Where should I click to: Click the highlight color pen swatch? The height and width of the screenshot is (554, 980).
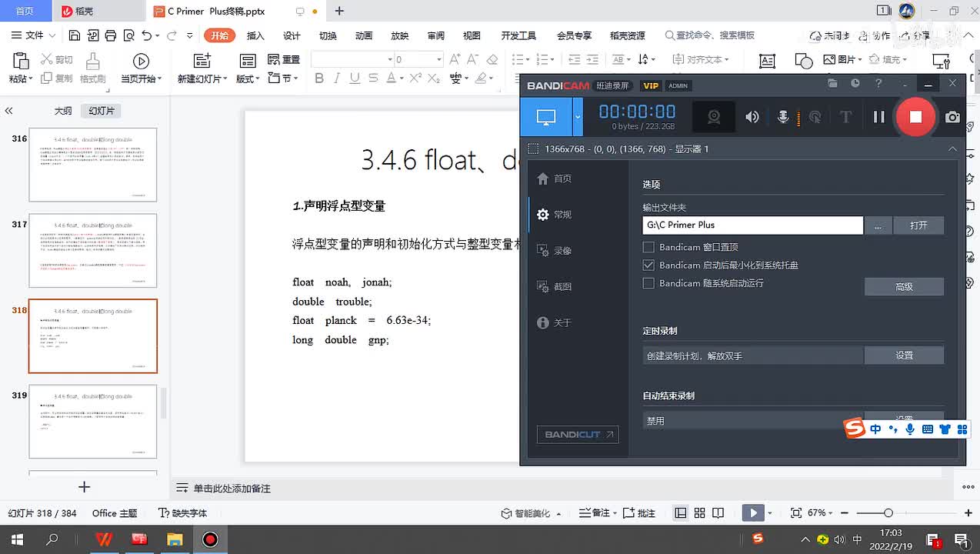click(481, 78)
